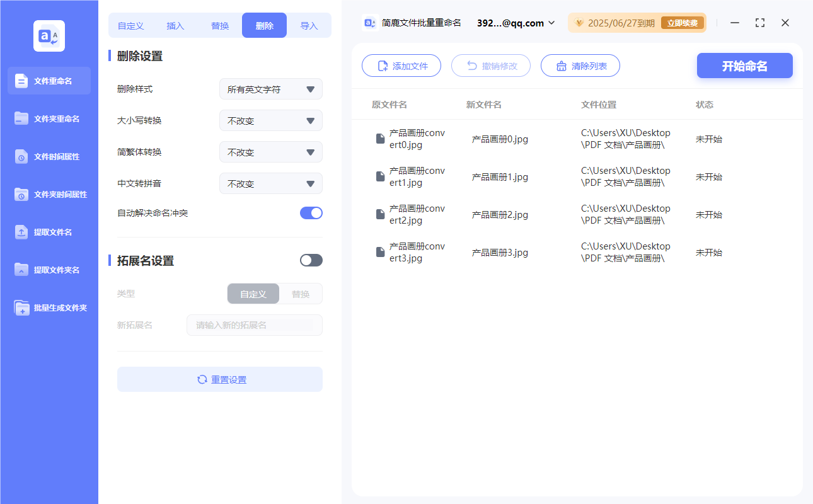Switch to the 插入 tab
This screenshot has height=504, width=813.
(175, 25)
